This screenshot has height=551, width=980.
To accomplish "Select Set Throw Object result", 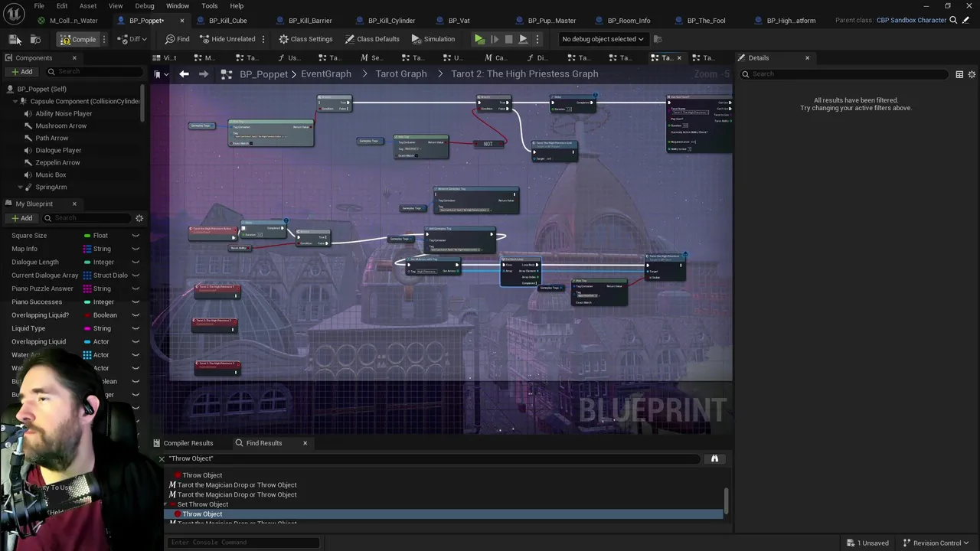I will tap(203, 504).
